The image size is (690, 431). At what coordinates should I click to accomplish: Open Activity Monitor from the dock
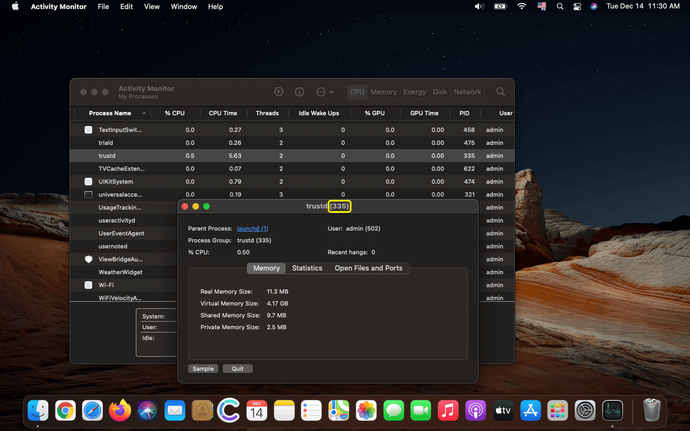pos(612,410)
